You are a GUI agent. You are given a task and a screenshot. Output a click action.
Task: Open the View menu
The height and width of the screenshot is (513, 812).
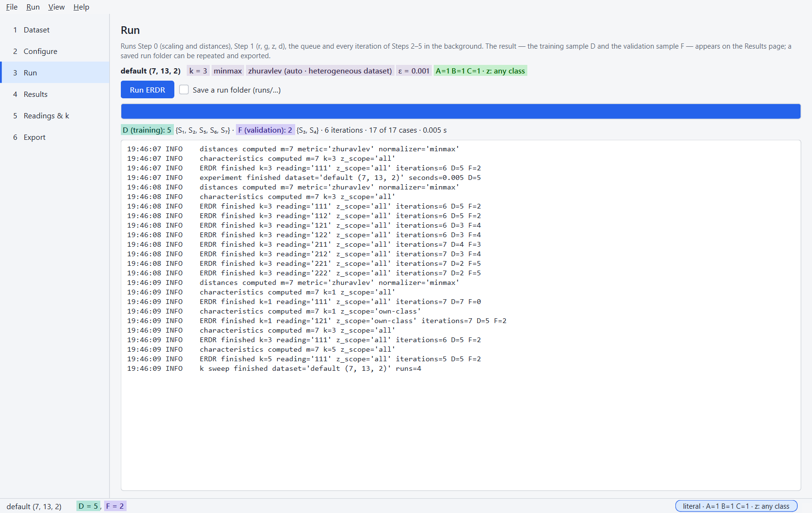click(x=56, y=7)
